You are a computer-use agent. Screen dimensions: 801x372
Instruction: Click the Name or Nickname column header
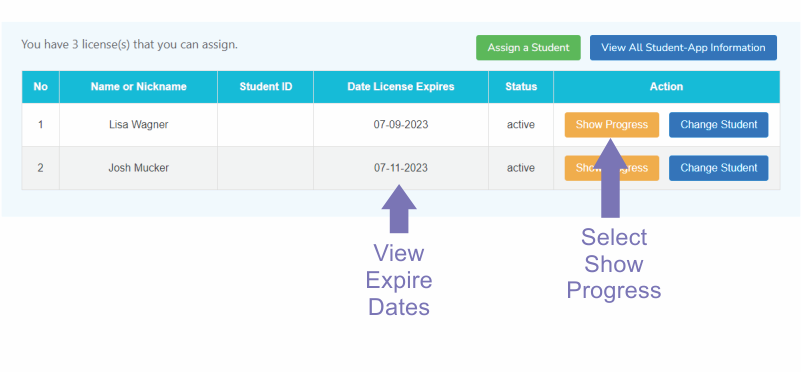point(138,87)
